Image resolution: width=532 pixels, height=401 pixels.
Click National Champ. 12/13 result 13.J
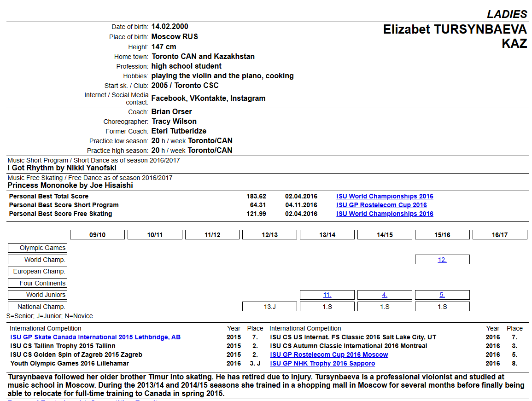pos(270,307)
